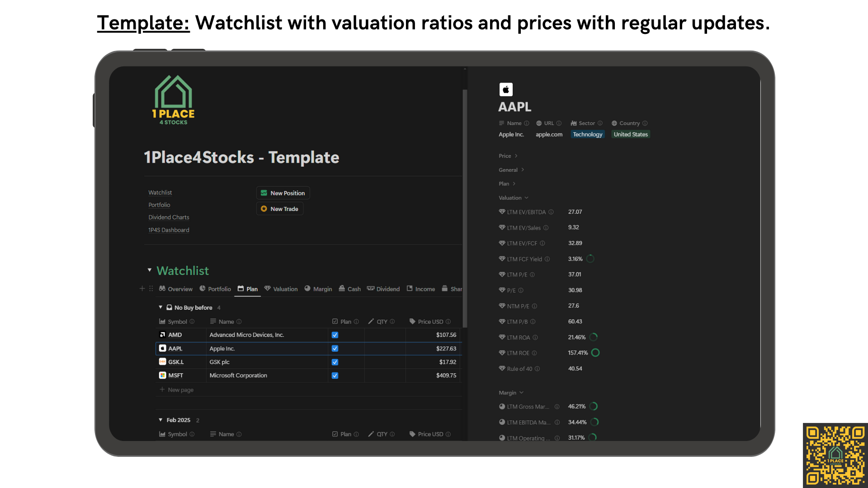
Task: Collapse the Margin property section
Action: 511,393
